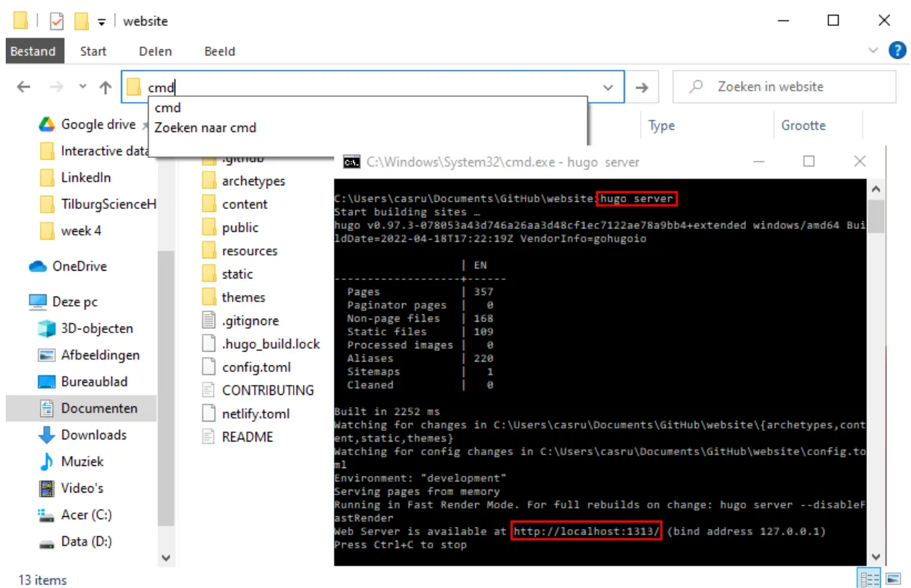Open the config.toml file

pyautogui.click(x=256, y=367)
